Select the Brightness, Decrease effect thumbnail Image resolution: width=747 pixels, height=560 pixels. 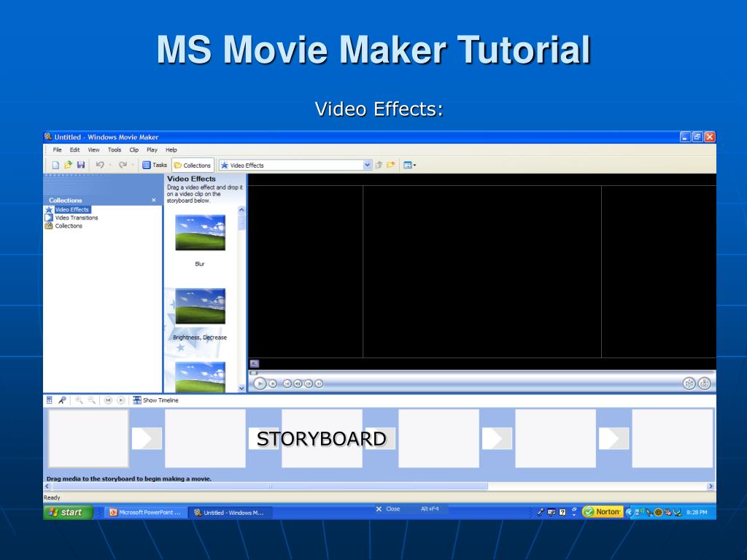(x=200, y=306)
